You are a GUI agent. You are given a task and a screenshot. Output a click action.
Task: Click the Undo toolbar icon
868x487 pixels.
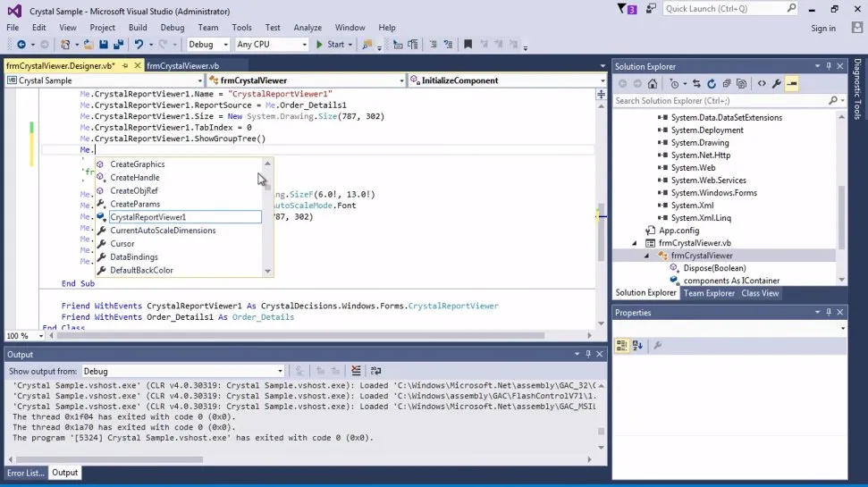(139, 45)
